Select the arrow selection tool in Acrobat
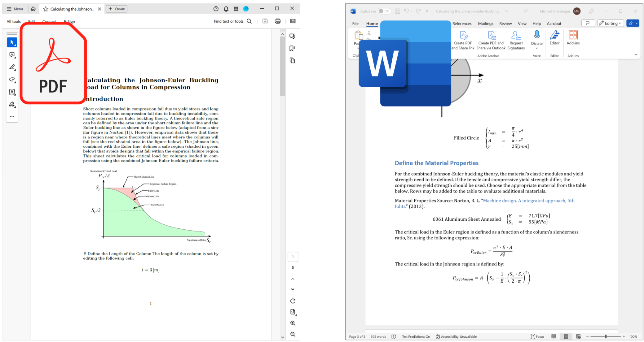Viewport: 644px width, 342px height. click(12, 42)
